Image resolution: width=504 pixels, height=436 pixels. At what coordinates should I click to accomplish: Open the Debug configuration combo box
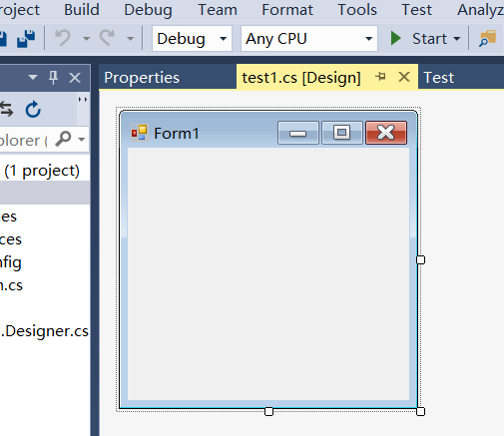(192, 39)
